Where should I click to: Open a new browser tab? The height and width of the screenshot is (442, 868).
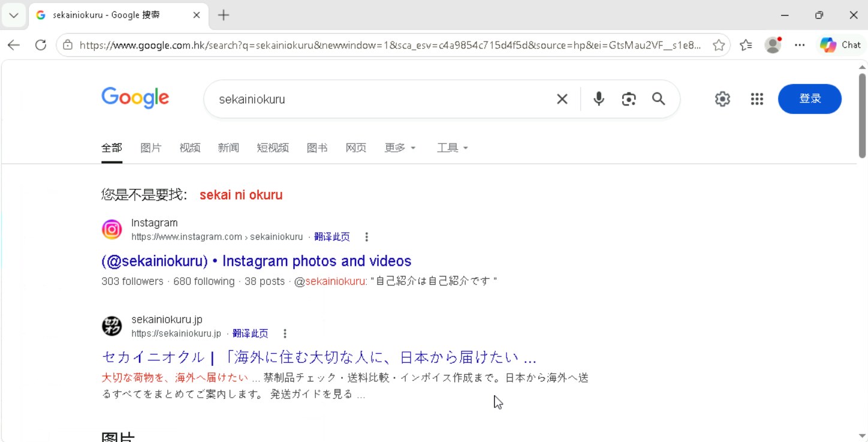tap(224, 16)
